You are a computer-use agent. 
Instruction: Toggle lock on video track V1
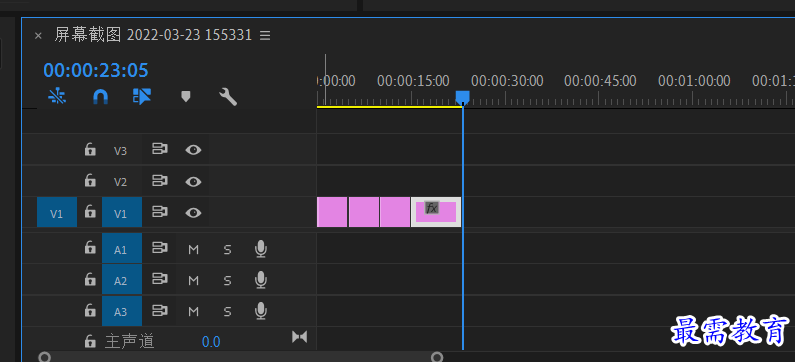(90, 212)
